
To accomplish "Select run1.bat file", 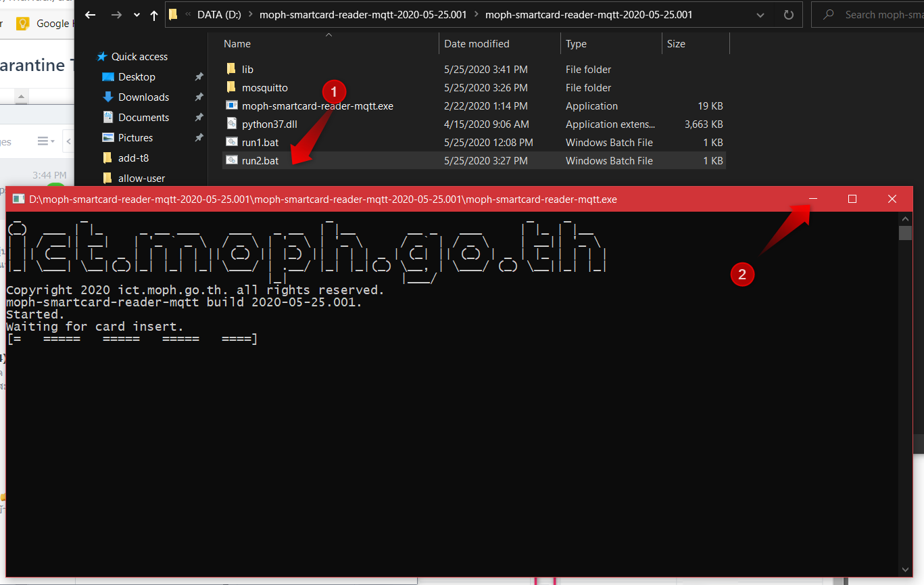I will [x=260, y=143].
